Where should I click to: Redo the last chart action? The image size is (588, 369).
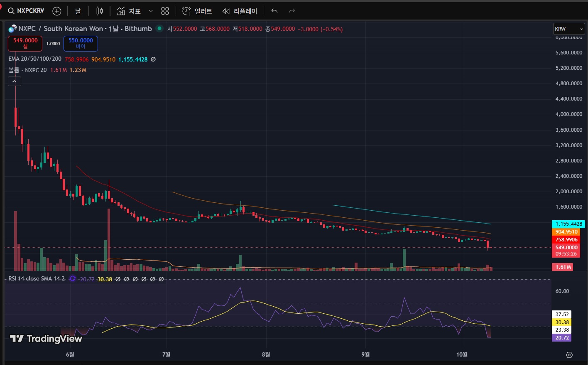pyautogui.click(x=292, y=11)
